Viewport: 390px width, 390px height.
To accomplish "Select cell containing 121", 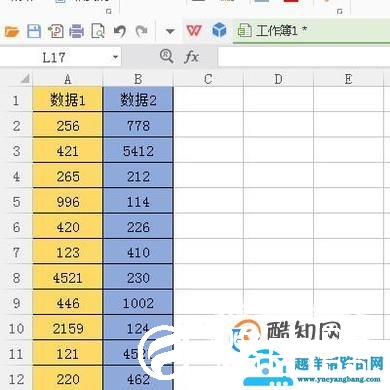I will (68, 353).
